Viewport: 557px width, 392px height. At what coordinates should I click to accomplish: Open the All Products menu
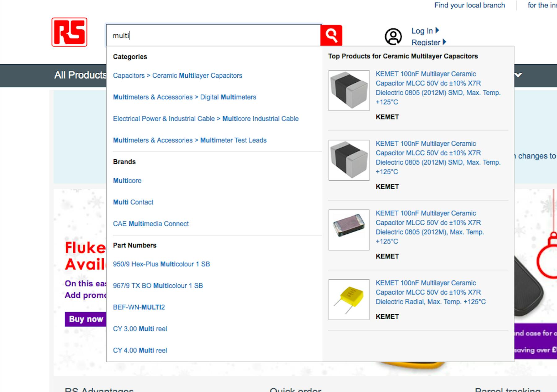click(80, 75)
